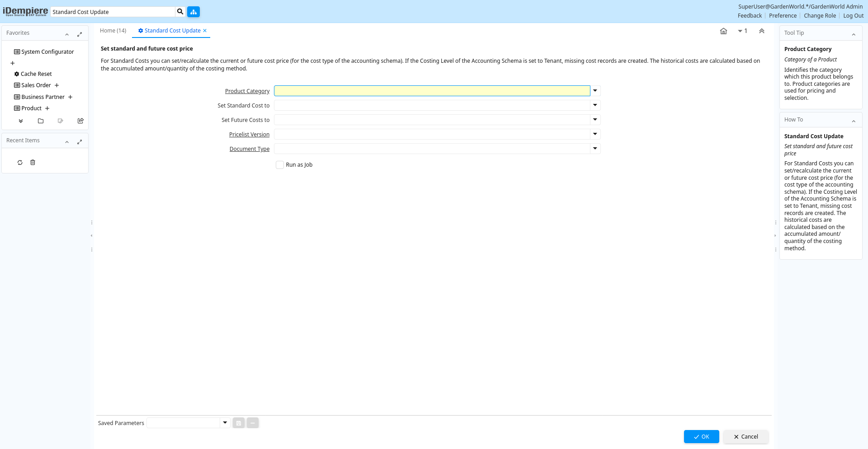
Task: Switch to the Home (14) tab
Action: pos(113,31)
